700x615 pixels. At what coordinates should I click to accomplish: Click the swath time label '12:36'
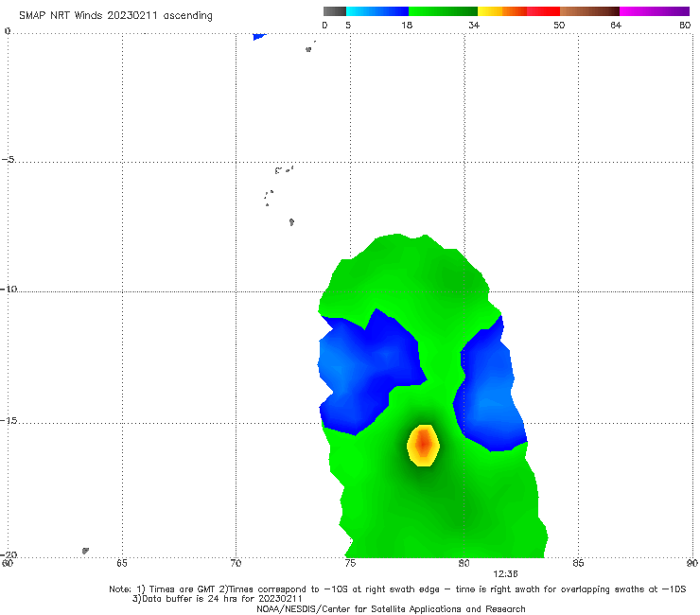505,574
